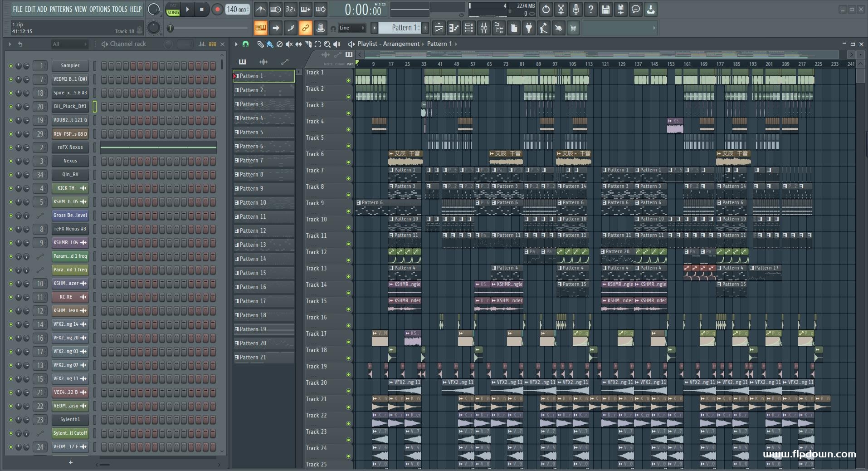Click the Wait for input icon
The height and width of the screenshot is (471, 868).
point(275,9)
